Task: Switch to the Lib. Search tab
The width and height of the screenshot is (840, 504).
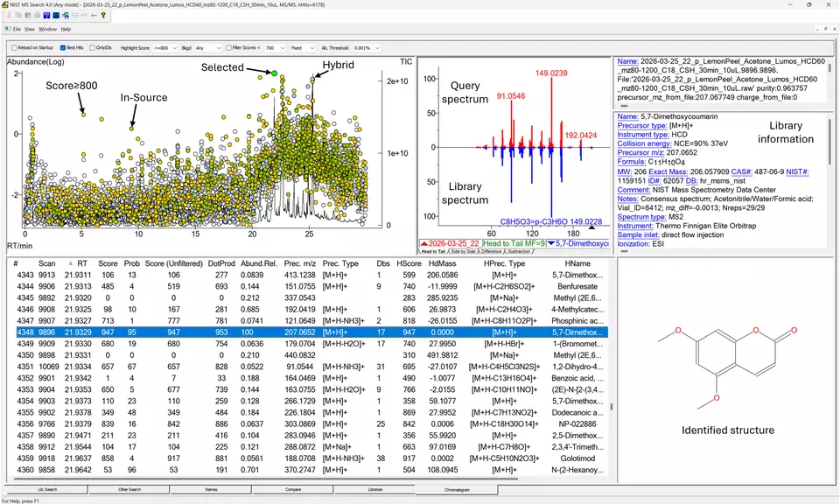Action: (x=47, y=489)
